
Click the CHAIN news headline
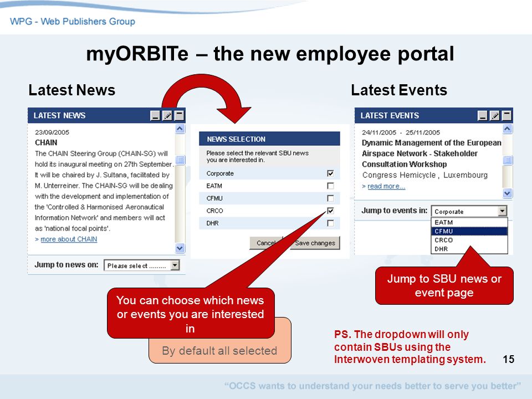tap(46, 142)
